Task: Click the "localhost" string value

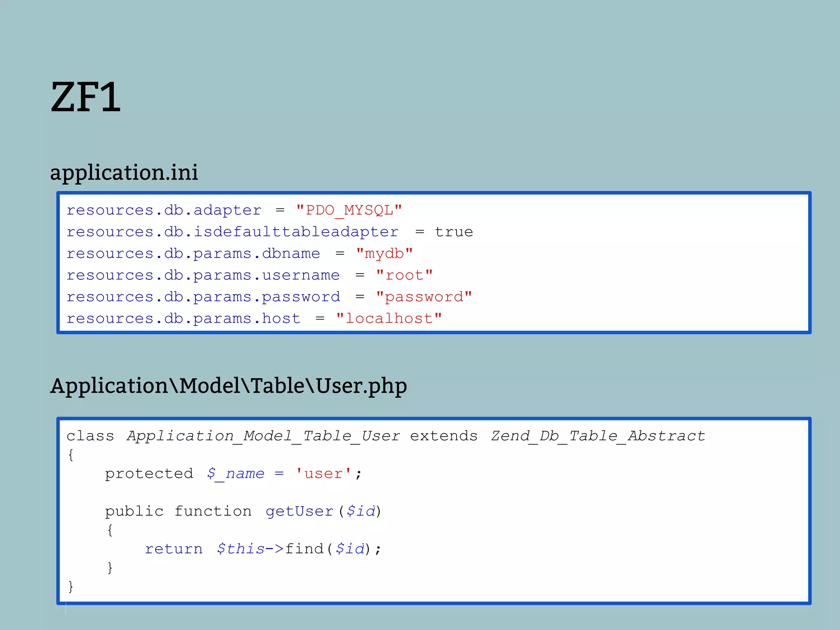Action: (x=389, y=319)
